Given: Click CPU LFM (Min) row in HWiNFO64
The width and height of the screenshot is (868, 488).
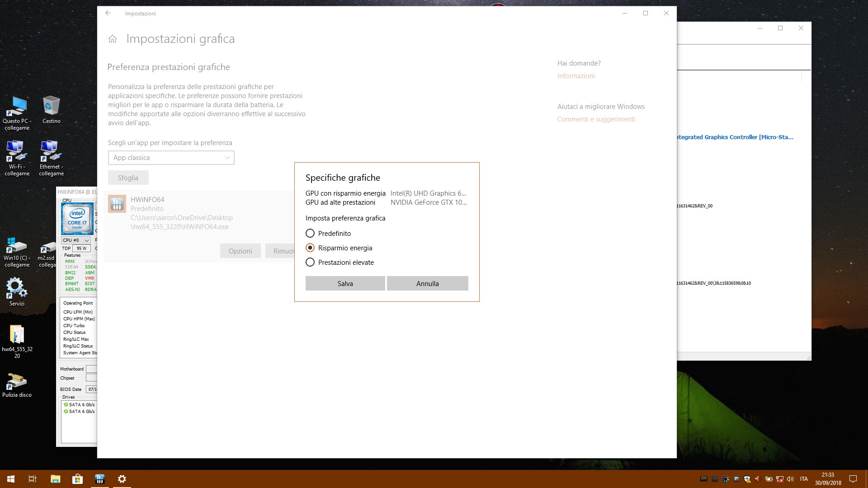Looking at the screenshot, I should [78, 312].
